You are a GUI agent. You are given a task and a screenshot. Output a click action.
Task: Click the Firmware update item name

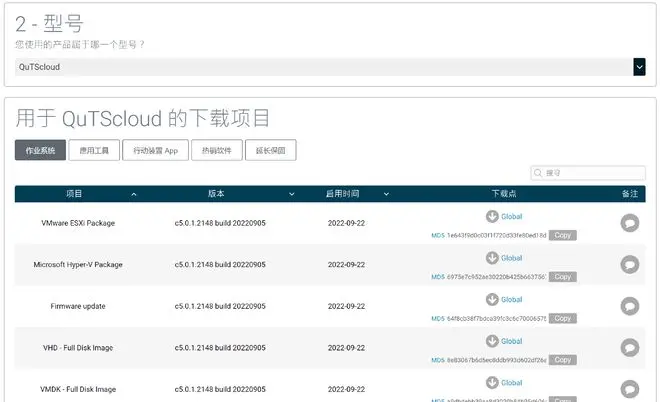(x=78, y=306)
